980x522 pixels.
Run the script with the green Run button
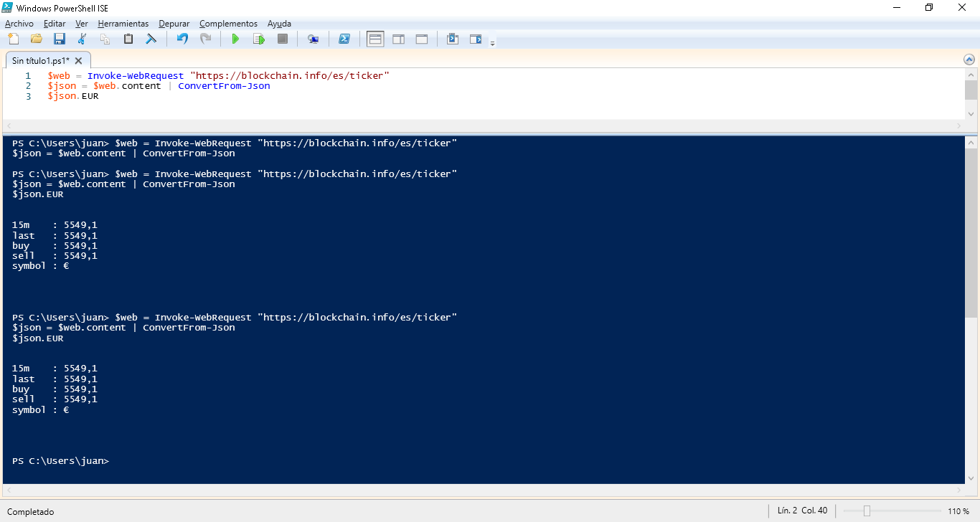235,39
